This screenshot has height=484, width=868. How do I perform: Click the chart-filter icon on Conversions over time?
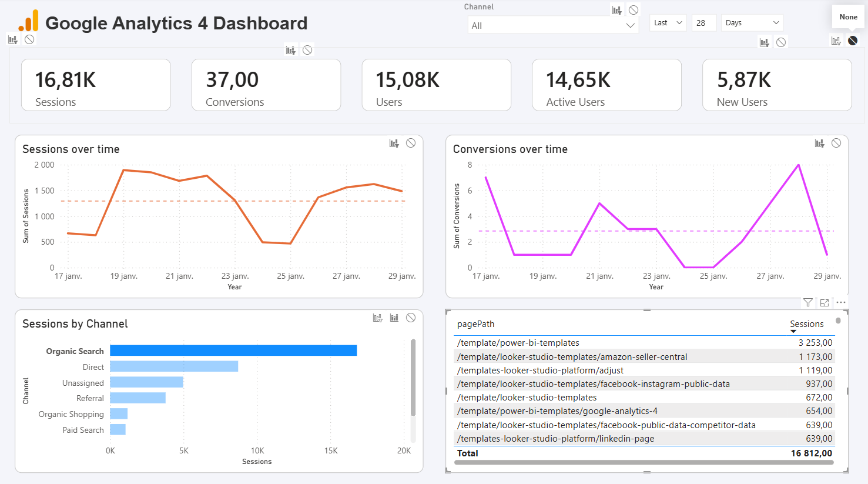[819, 143]
